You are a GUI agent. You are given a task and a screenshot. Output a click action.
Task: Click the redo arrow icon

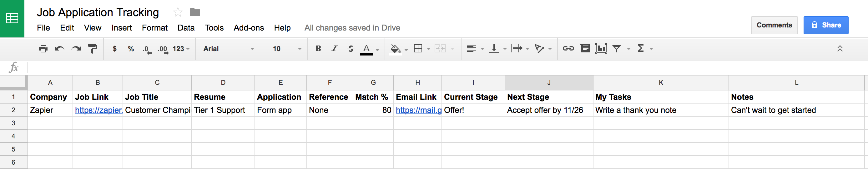click(76, 49)
